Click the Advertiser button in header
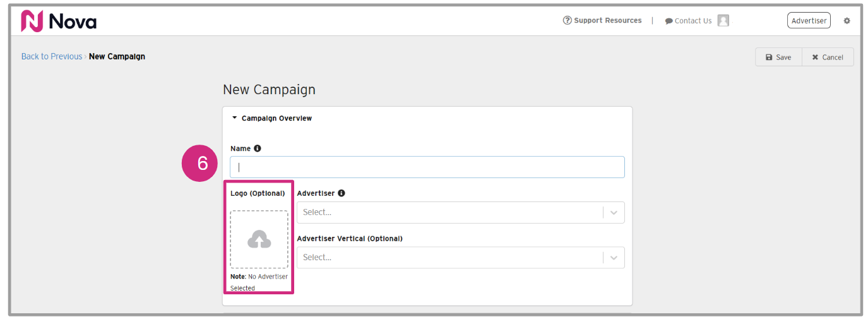 [x=809, y=21]
